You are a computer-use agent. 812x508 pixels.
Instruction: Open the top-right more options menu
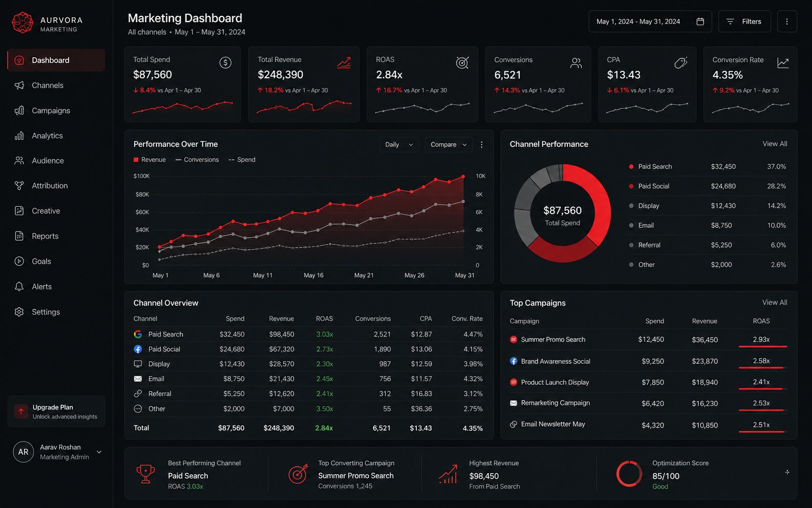pos(787,22)
